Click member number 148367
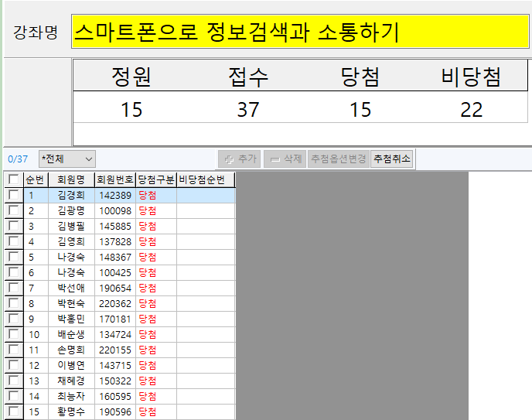 [x=115, y=257]
